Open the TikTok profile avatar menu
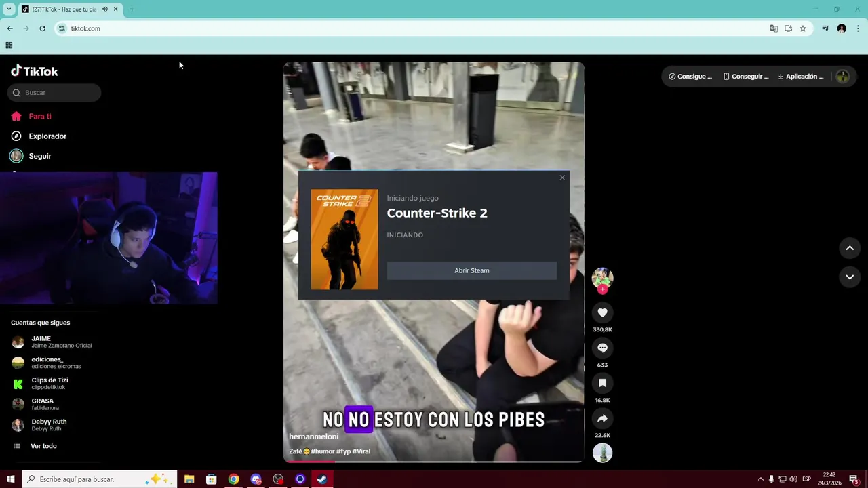Viewport: 868px width, 488px height. pos(843,77)
